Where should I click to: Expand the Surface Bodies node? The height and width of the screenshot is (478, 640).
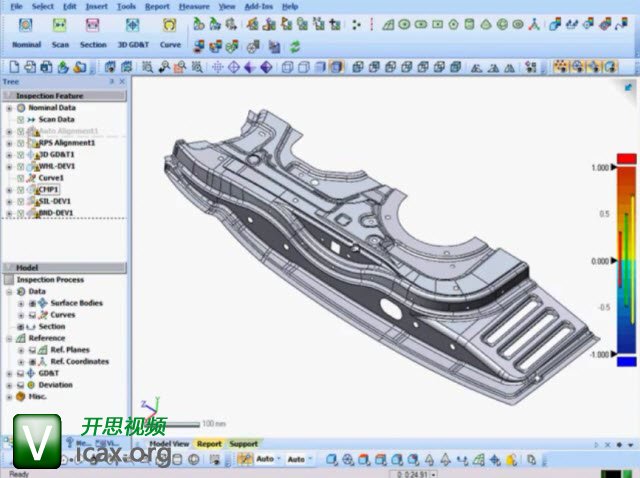pyautogui.click(x=21, y=304)
